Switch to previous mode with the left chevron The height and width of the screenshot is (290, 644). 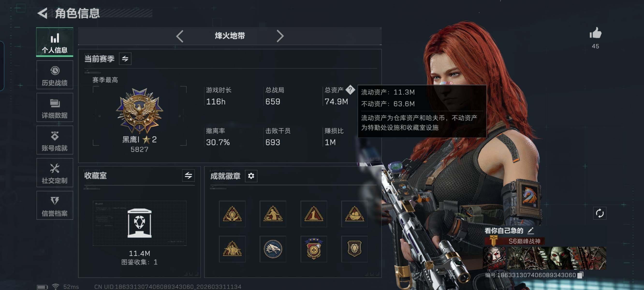point(180,36)
